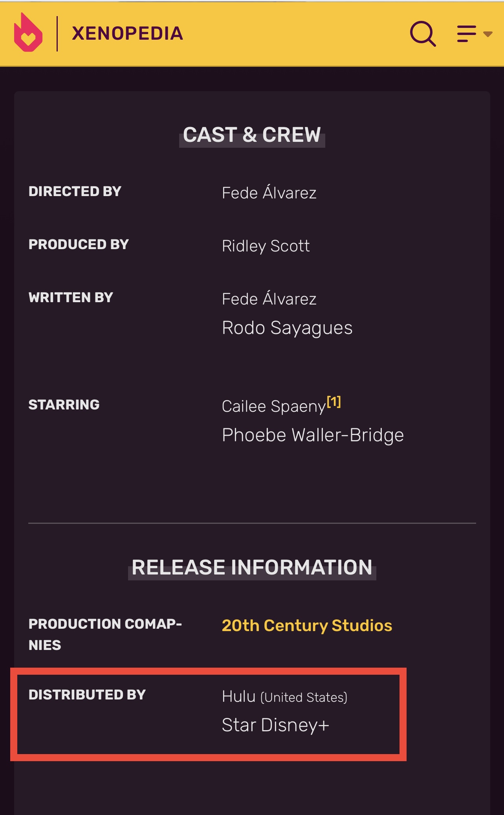Viewport: 504px width, 815px height.
Task: Go to the XENOPEDIA wiki home
Action: coord(128,33)
